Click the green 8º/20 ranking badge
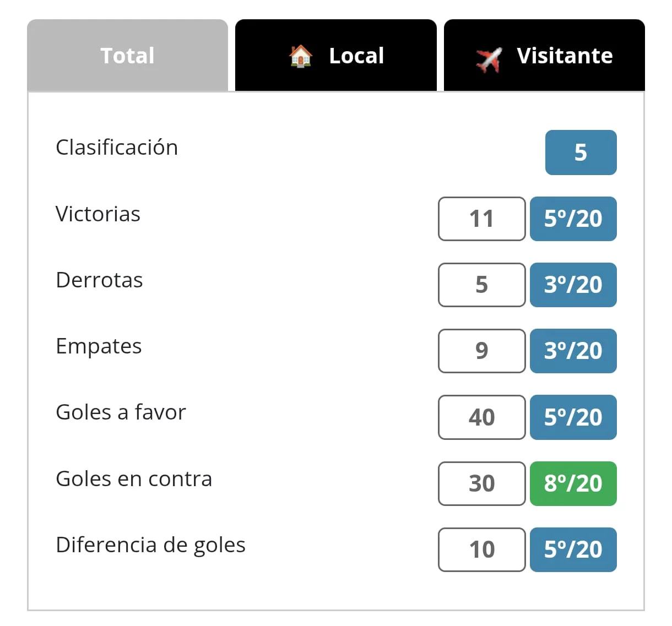Image resolution: width=672 pixels, height=626 pixels. pos(573,483)
